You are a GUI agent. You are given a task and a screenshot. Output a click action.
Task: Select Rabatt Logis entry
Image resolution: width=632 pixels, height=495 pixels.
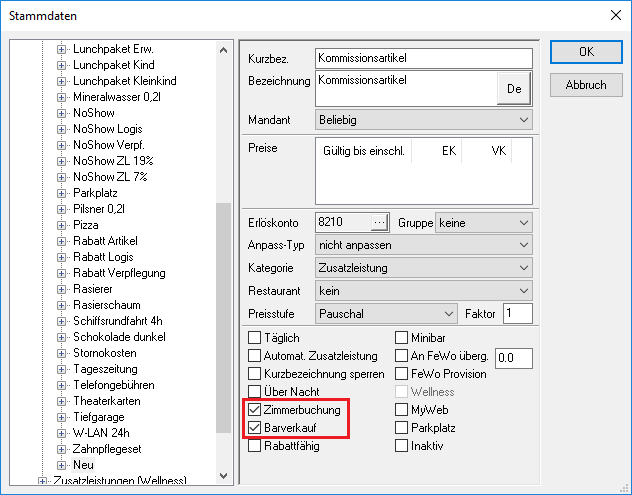[103, 257]
